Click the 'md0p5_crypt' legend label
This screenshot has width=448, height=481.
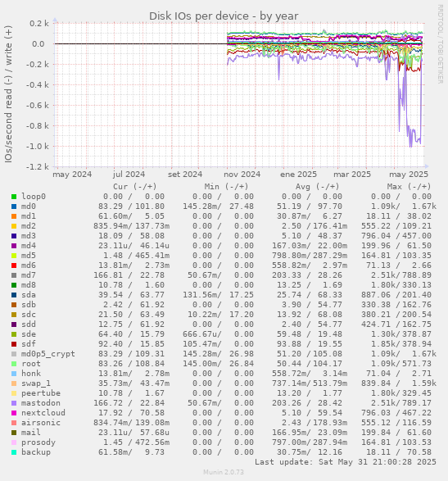click(x=48, y=354)
